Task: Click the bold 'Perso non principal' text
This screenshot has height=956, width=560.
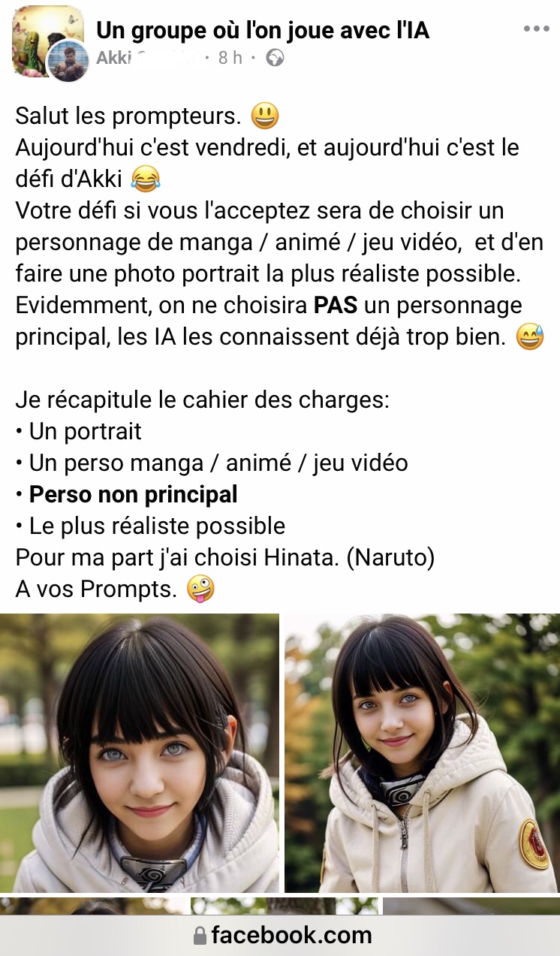Action: (133, 494)
